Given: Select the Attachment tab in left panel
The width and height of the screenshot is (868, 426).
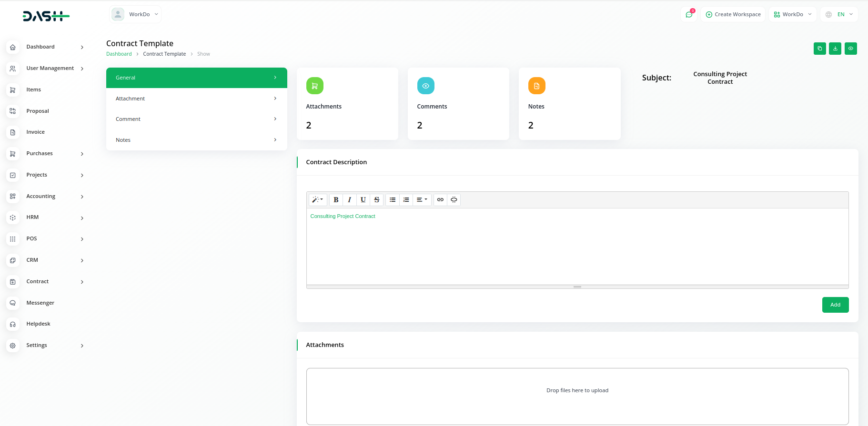Looking at the screenshot, I should (196, 99).
